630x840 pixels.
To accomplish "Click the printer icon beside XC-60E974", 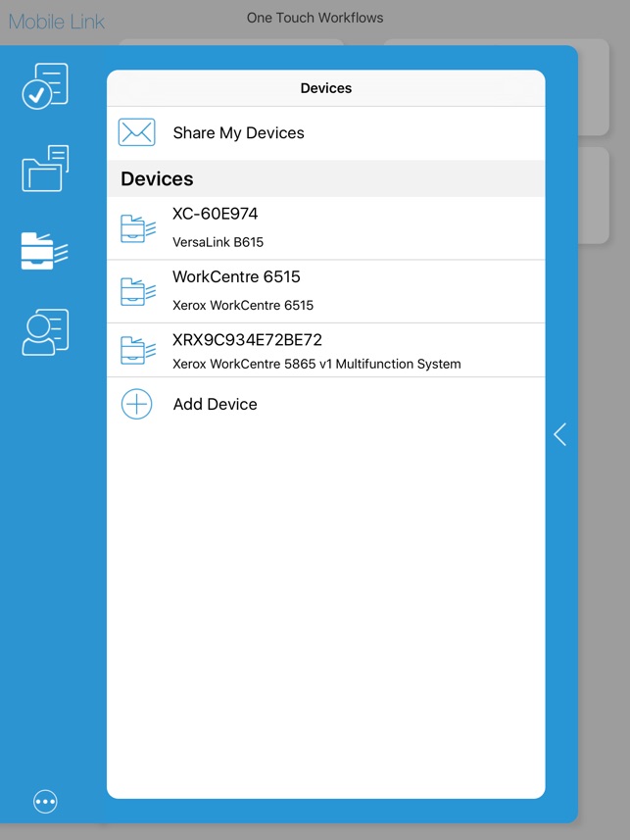I will pyautogui.click(x=138, y=228).
